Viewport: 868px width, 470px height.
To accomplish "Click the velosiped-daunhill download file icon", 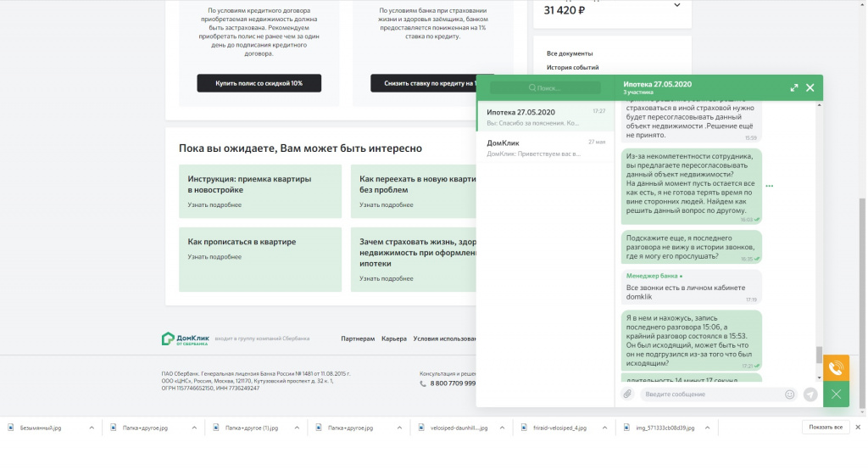I will click(421, 428).
